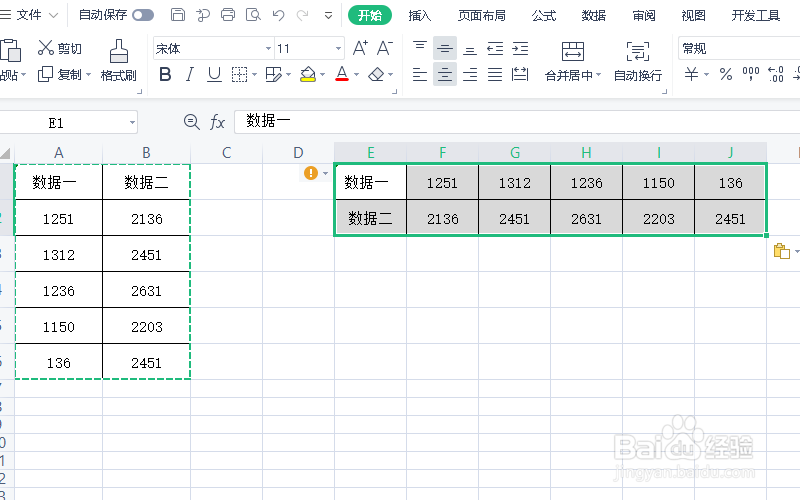This screenshot has width=800, height=500.
Task: Select cell H1 containing 1236
Action: pyautogui.click(x=586, y=183)
